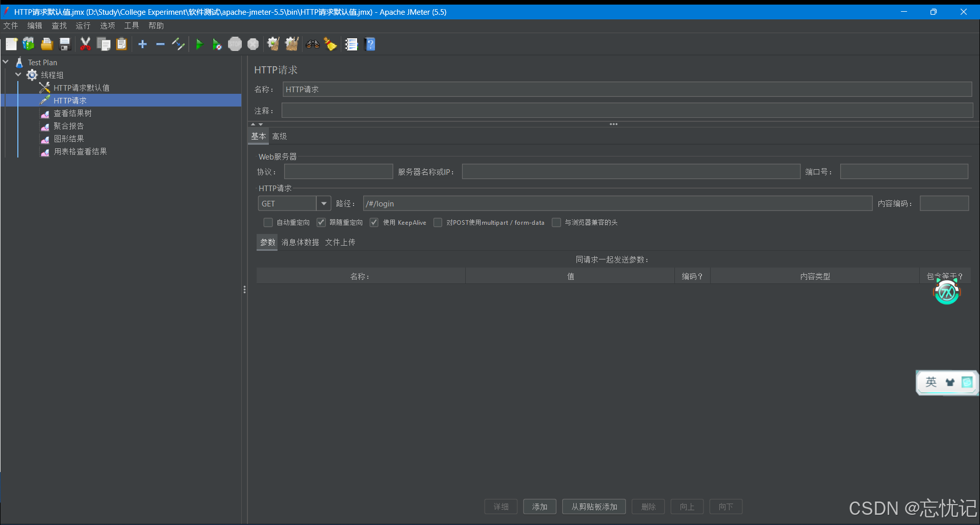The width and height of the screenshot is (980, 525).
Task: Enable 对POST使用multipart / form-data checkbox
Action: click(x=438, y=222)
